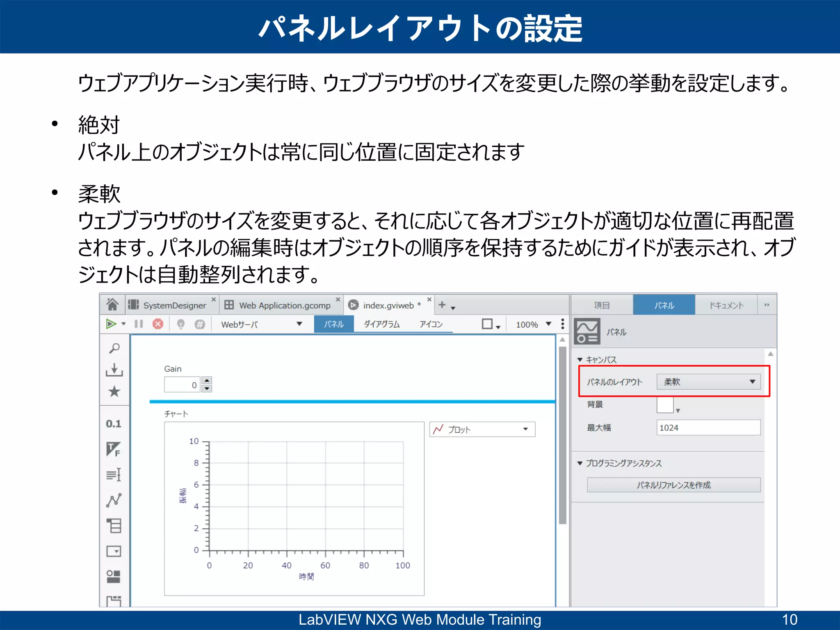This screenshot has height=630, width=840.
Task: Select the Numeric 0.1 palette icon
Action: click(x=114, y=424)
